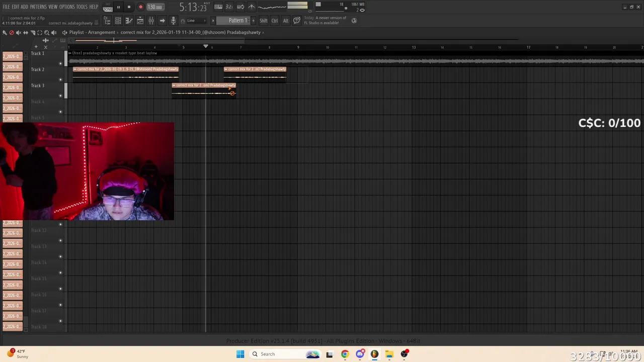Image resolution: width=644 pixels, height=362 pixels.
Task: Click the 130.000 tempo field
Action: click(x=155, y=7)
